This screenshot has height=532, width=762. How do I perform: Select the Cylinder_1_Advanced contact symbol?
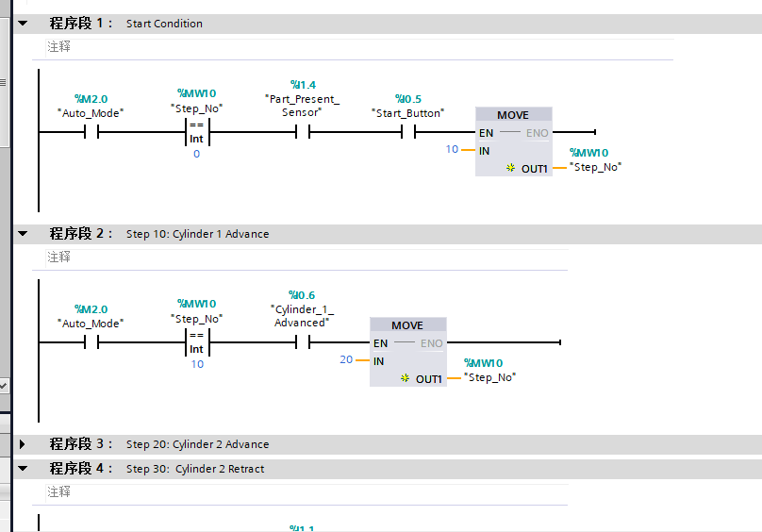click(x=303, y=342)
